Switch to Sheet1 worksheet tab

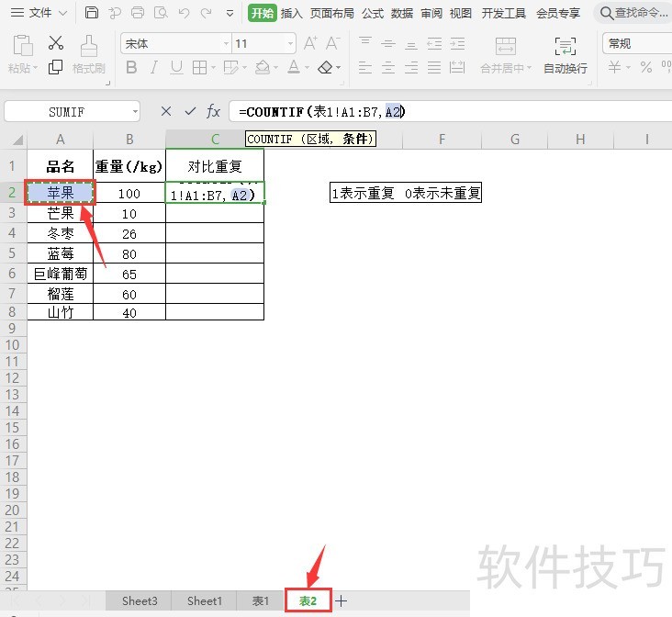coord(205,600)
